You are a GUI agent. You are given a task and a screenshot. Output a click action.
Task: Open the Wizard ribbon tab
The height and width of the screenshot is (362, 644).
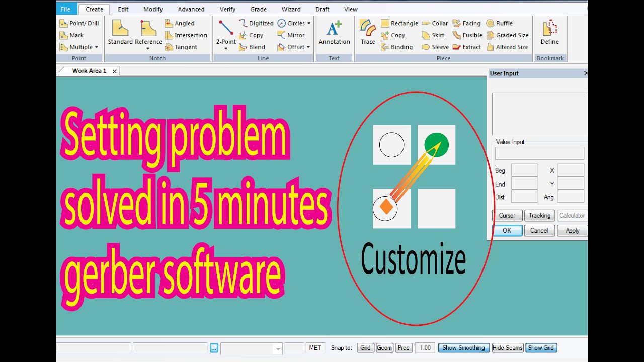click(291, 9)
